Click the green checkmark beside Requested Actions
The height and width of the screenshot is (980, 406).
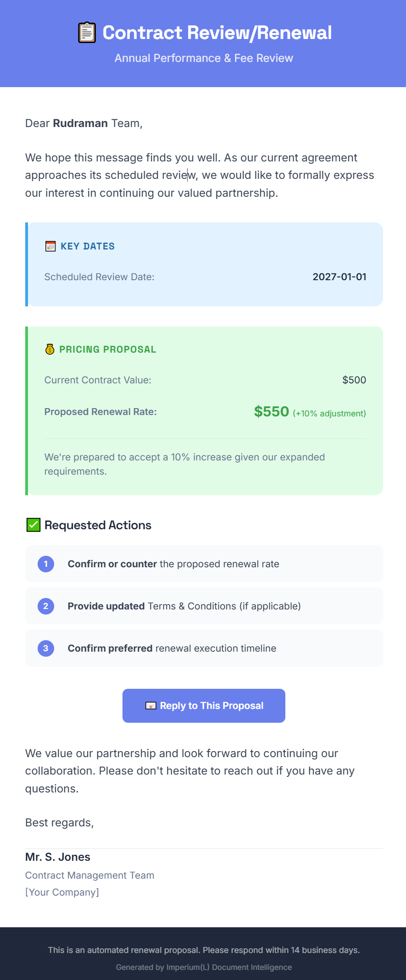pos(33,524)
